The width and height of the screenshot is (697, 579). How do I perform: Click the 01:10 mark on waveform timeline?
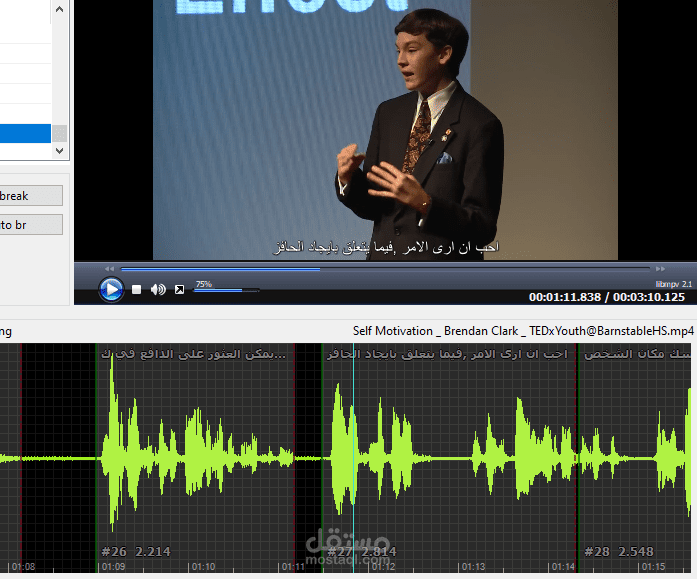(x=203, y=567)
